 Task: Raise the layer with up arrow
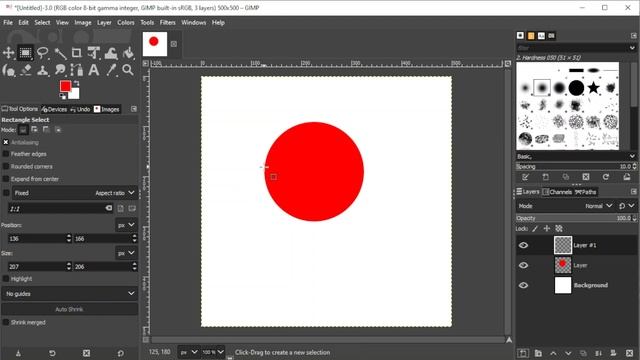pyautogui.click(x=553, y=353)
